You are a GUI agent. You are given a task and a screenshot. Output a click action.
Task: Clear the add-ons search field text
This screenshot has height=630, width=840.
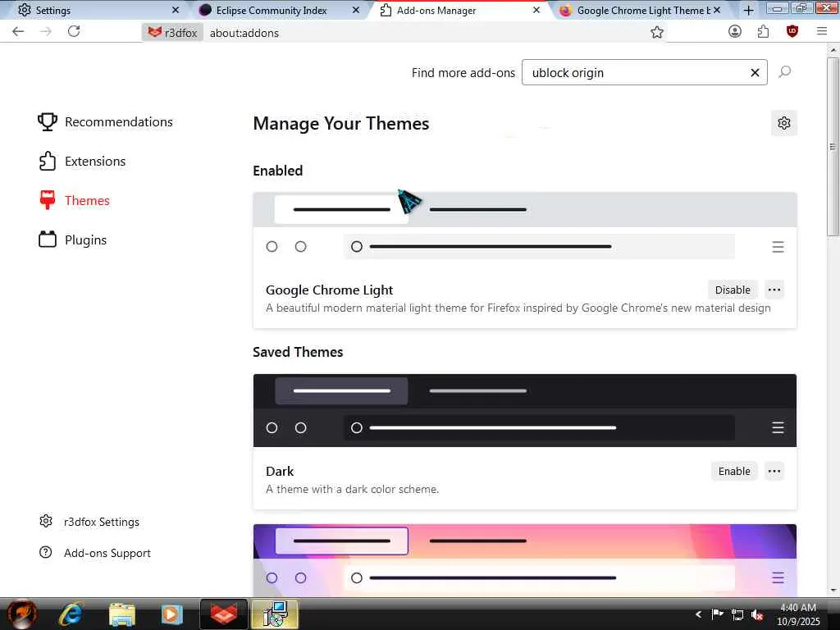755,73
